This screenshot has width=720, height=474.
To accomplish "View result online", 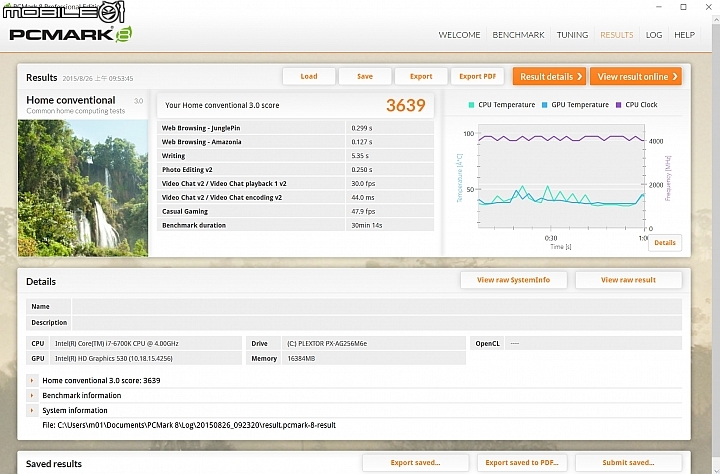I will pyautogui.click(x=636, y=77).
